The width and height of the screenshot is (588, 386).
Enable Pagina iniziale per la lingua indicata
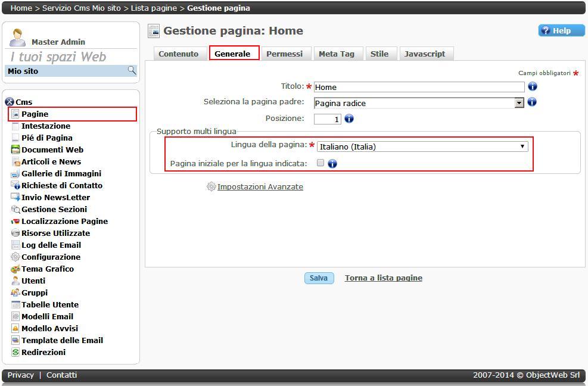point(321,163)
